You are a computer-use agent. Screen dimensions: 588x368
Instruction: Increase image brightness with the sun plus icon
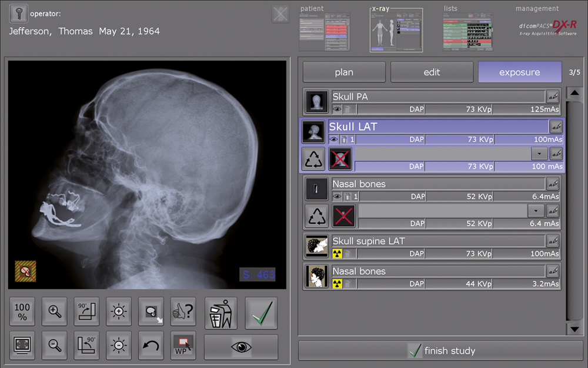coord(118,311)
